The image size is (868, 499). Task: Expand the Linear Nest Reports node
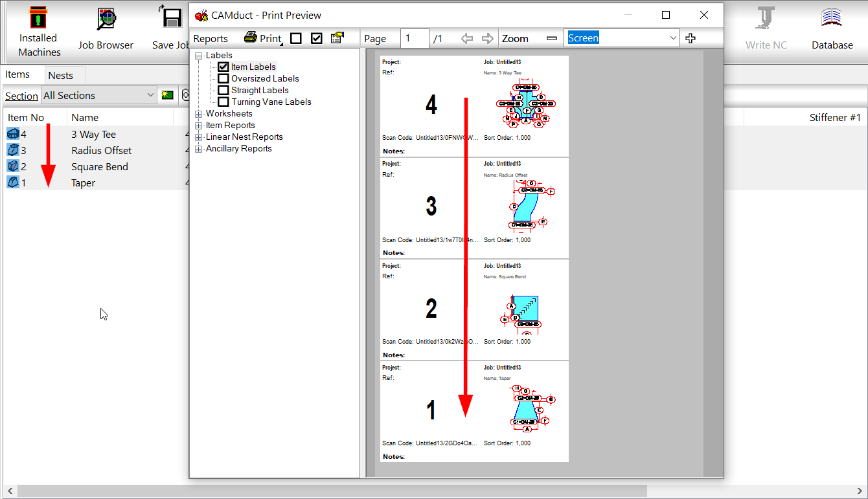[198, 137]
